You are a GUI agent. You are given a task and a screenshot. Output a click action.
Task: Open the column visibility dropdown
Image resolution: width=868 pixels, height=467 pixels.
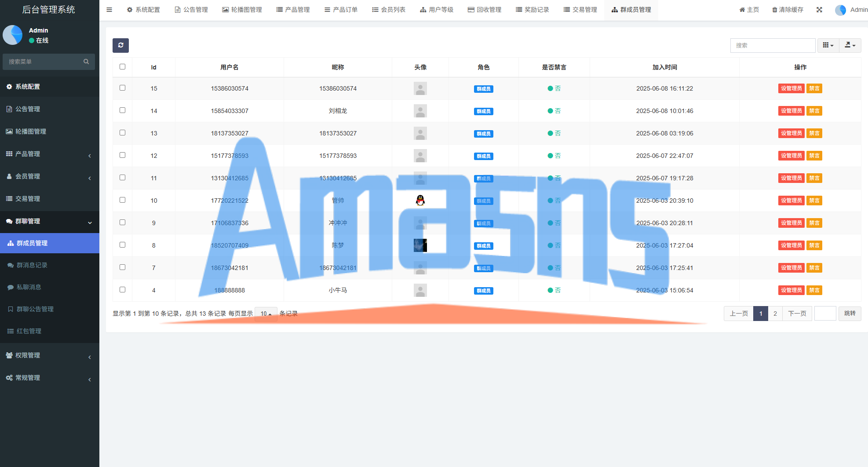(828, 45)
